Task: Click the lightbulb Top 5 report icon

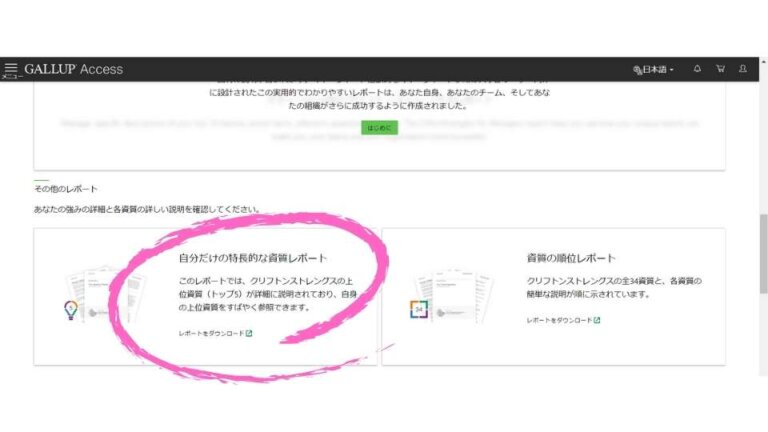Action: [x=71, y=310]
